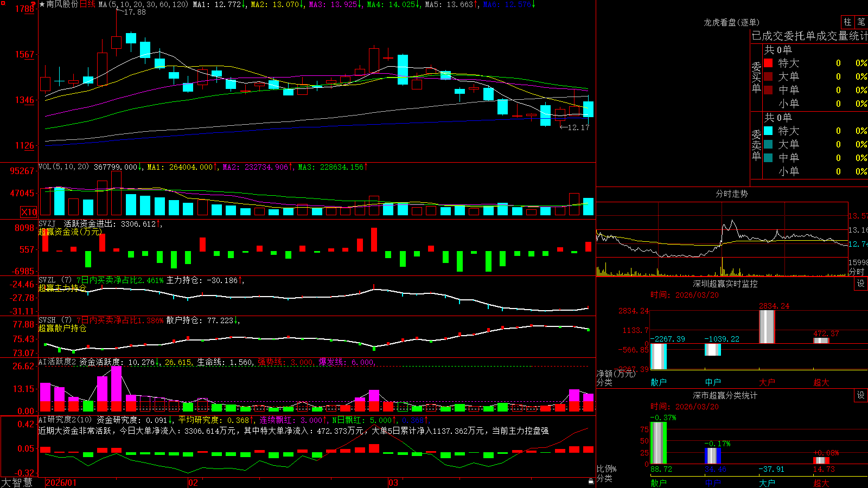Click the 88.72 散户 bar in 分类统计 chart
This screenshot has height=488, width=868.
point(659,443)
